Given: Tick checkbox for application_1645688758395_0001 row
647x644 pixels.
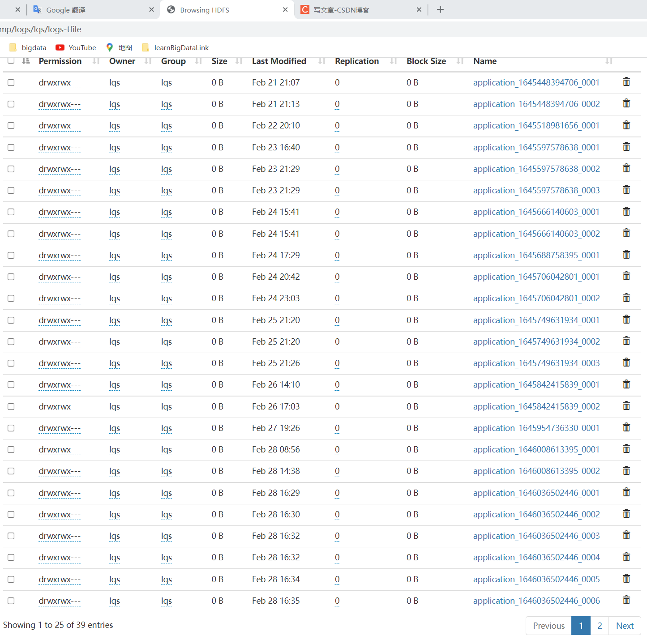Looking at the screenshot, I should pos(11,255).
